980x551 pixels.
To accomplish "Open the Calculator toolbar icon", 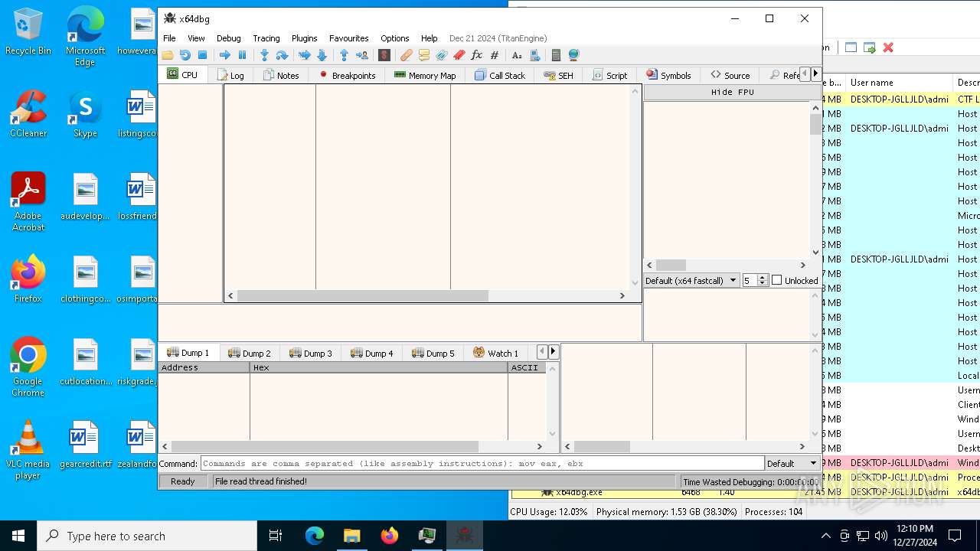I will [556, 55].
